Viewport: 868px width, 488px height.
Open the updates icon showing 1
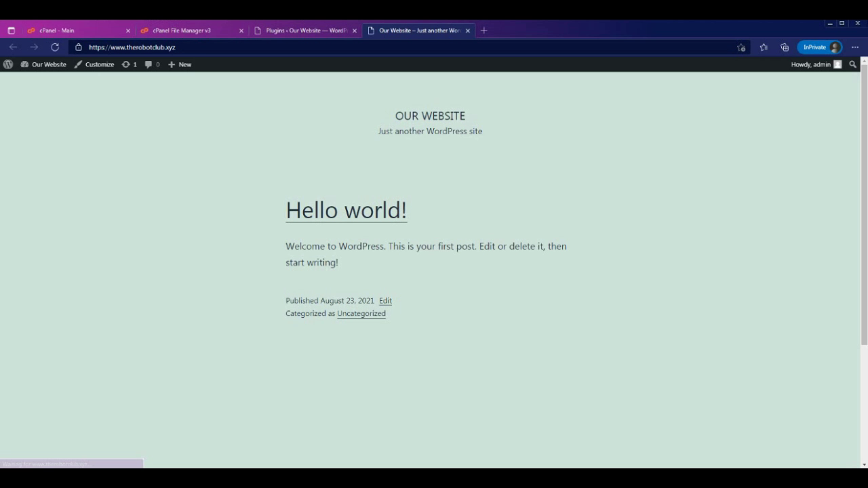pyautogui.click(x=129, y=64)
